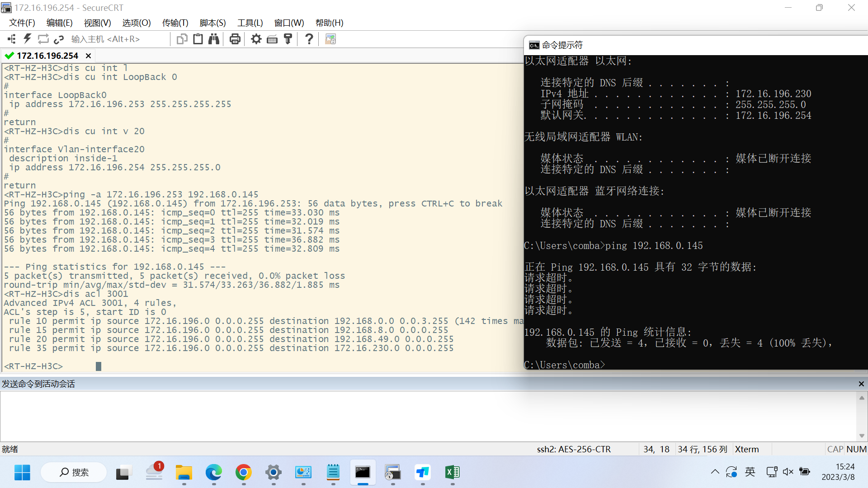Open the 脚本(S) menu
Screen dimensions: 868x488
pos(212,23)
